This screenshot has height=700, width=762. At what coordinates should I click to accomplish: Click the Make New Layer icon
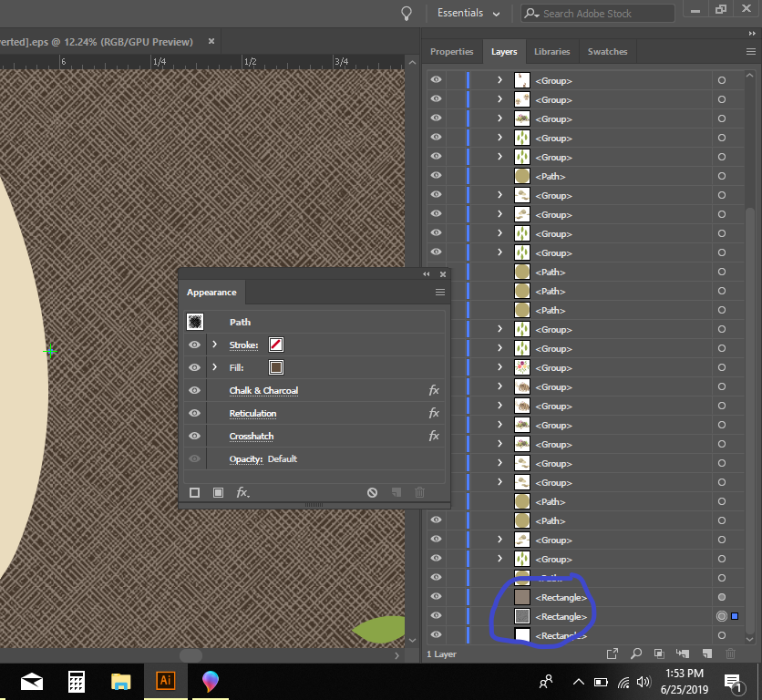coord(705,654)
